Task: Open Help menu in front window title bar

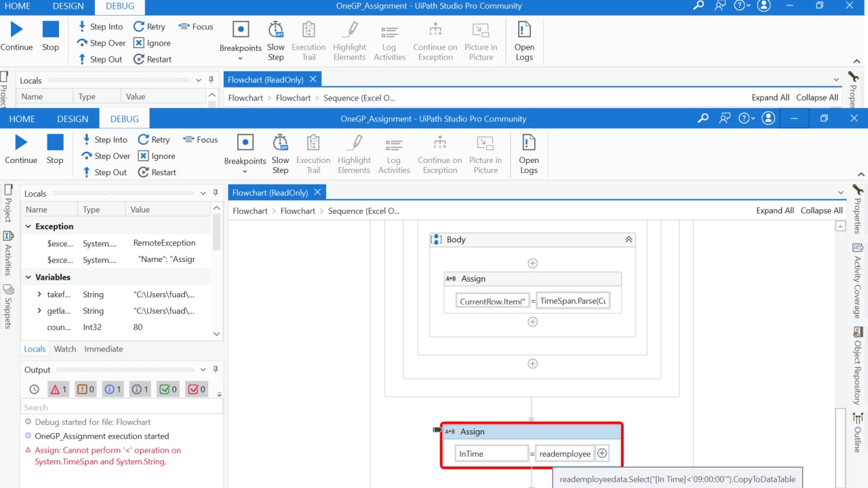Action: pyautogui.click(x=747, y=118)
